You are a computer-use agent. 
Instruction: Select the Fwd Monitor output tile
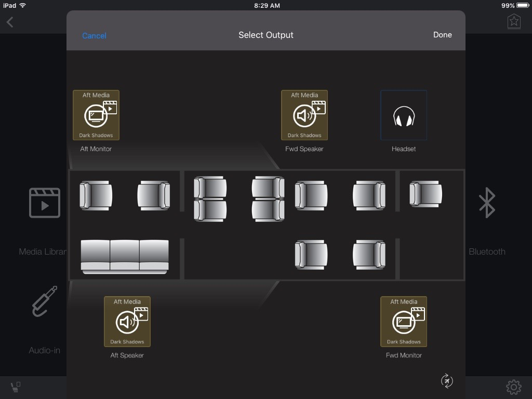tap(404, 322)
